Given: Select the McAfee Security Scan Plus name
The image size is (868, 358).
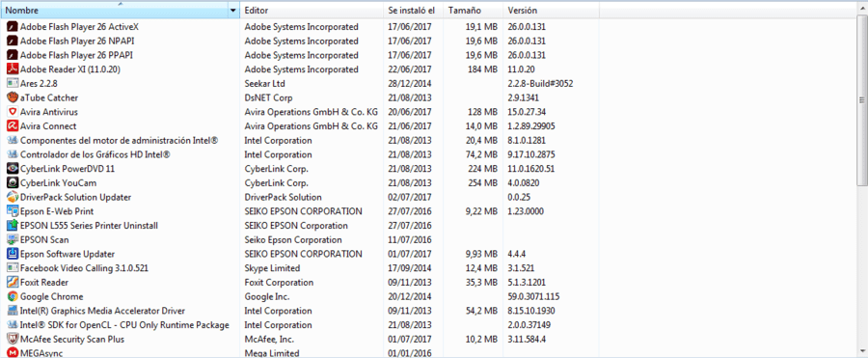Looking at the screenshot, I should pyautogui.click(x=72, y=339).
